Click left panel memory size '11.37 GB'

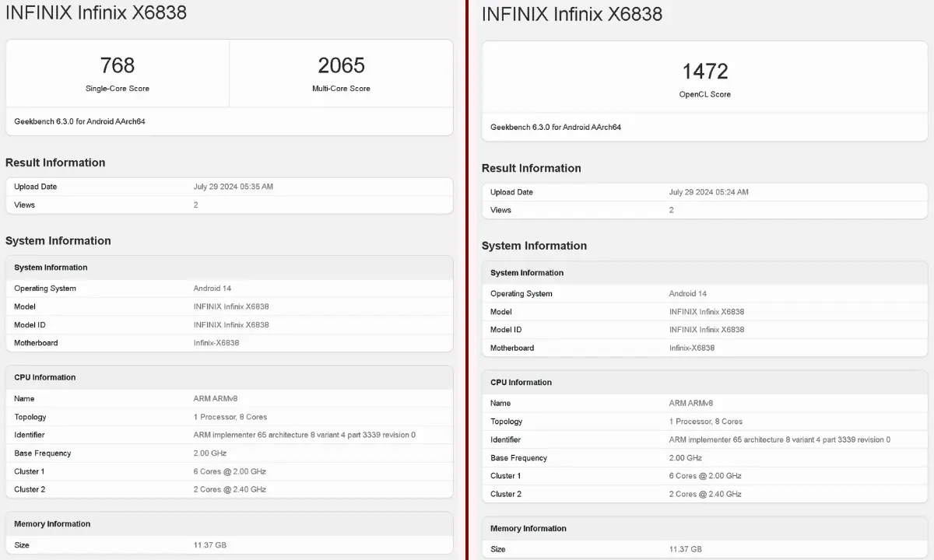(x=210, y=545)
